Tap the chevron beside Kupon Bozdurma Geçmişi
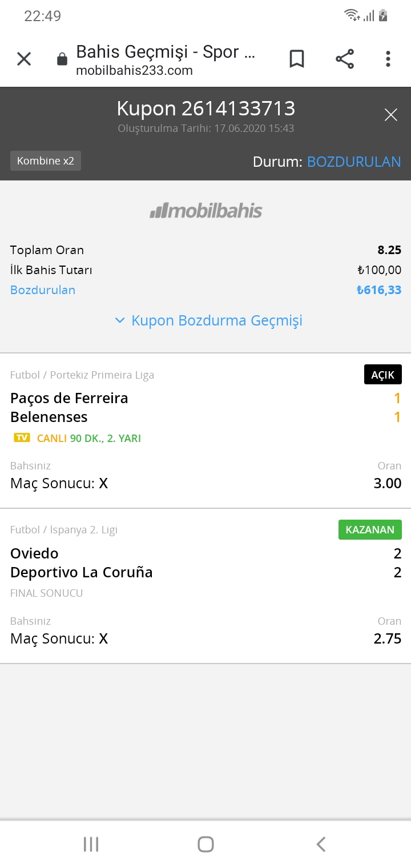Viewport: 411px width, 868px height. 119,320
